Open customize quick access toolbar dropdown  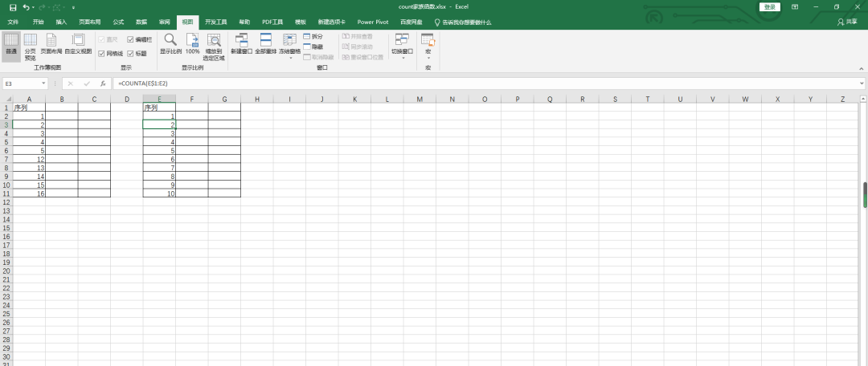pyautogui.click(x=74, y=8)
